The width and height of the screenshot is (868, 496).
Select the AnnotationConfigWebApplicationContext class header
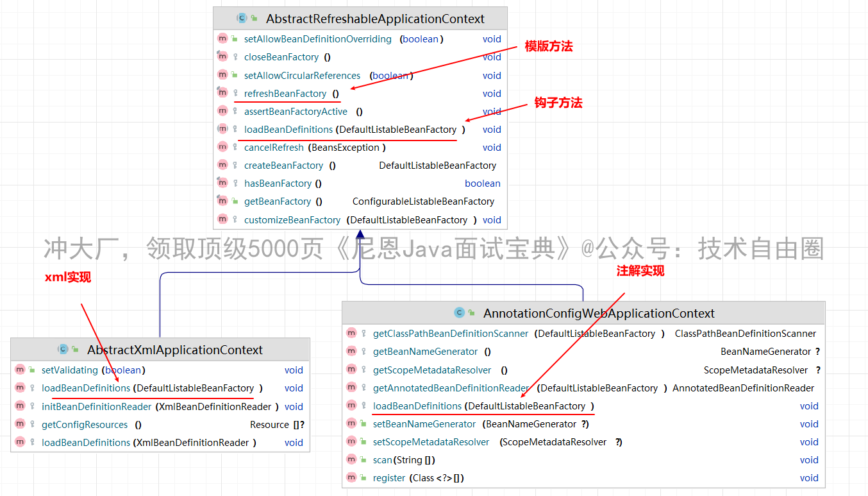pyautogui.click(x=598, y=313)
